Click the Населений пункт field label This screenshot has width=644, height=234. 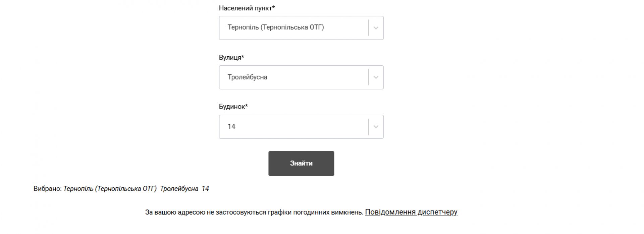(245, 8)
